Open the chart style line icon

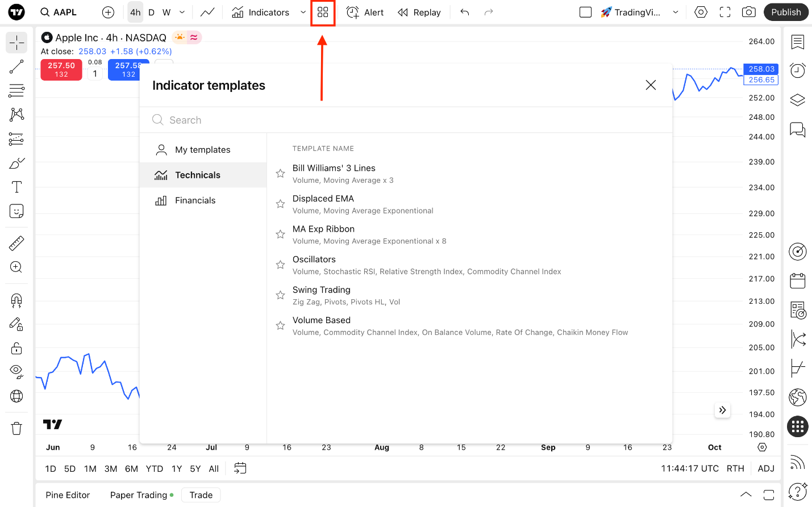point(207,12)
